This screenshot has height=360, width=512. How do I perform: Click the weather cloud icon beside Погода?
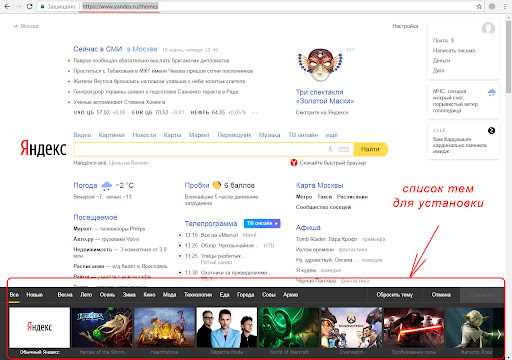pos(107,186)
